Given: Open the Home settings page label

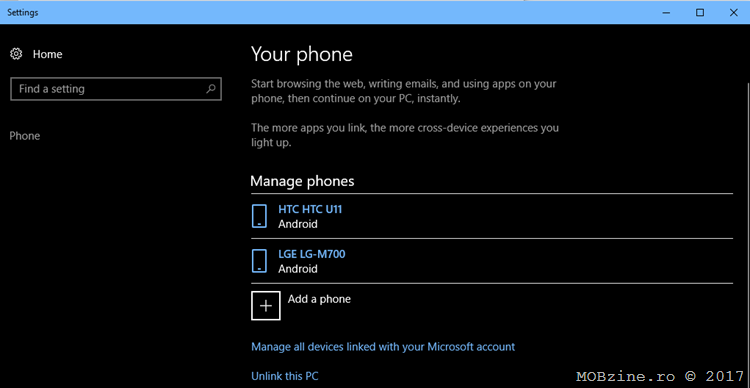Looking at the screenshot, I should click(x=47, y=55).
